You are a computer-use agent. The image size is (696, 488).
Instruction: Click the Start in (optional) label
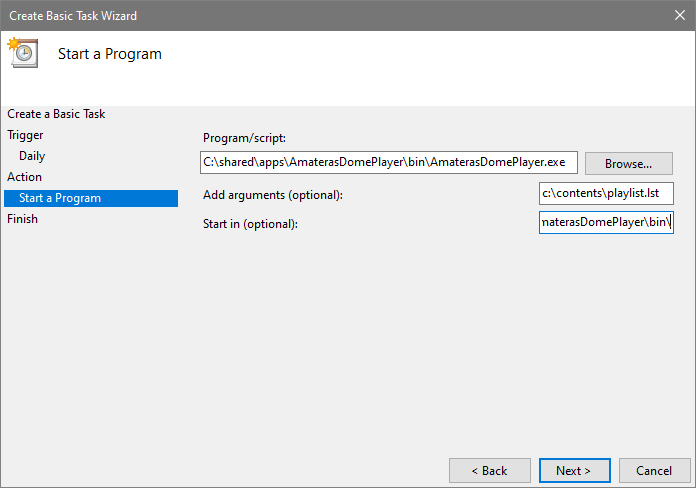point(250,223)
